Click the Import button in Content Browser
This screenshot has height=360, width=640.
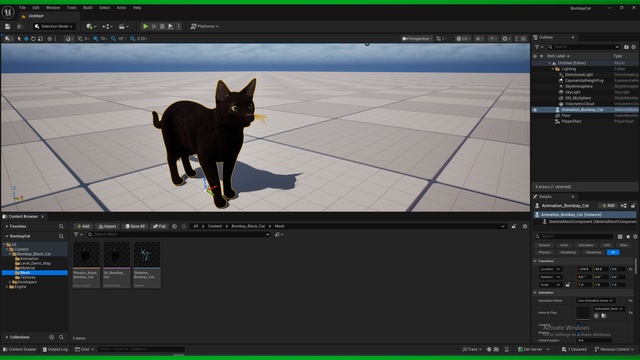107,226
